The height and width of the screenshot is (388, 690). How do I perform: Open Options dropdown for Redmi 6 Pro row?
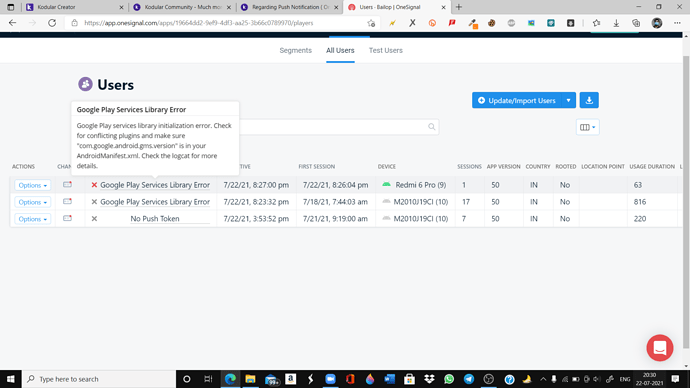pyautogui.click(x=33, y=185)
